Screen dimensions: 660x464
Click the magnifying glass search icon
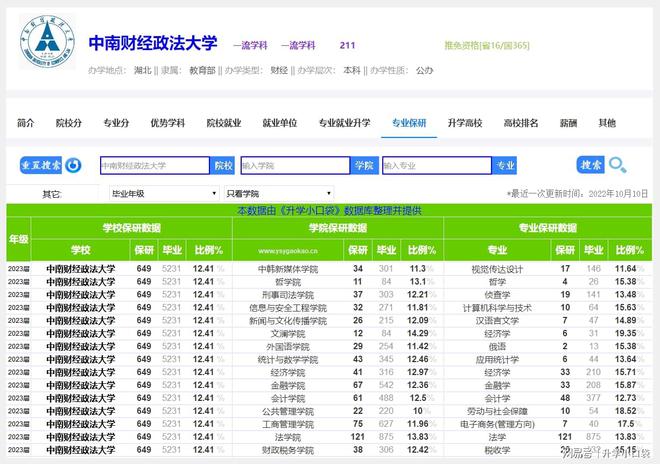(617, 165)
